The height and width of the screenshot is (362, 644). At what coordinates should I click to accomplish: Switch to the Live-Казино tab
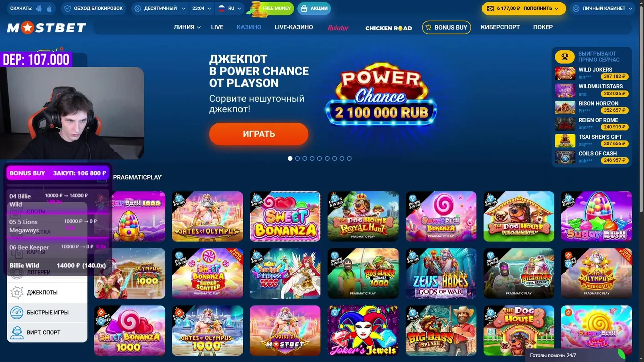294,27
